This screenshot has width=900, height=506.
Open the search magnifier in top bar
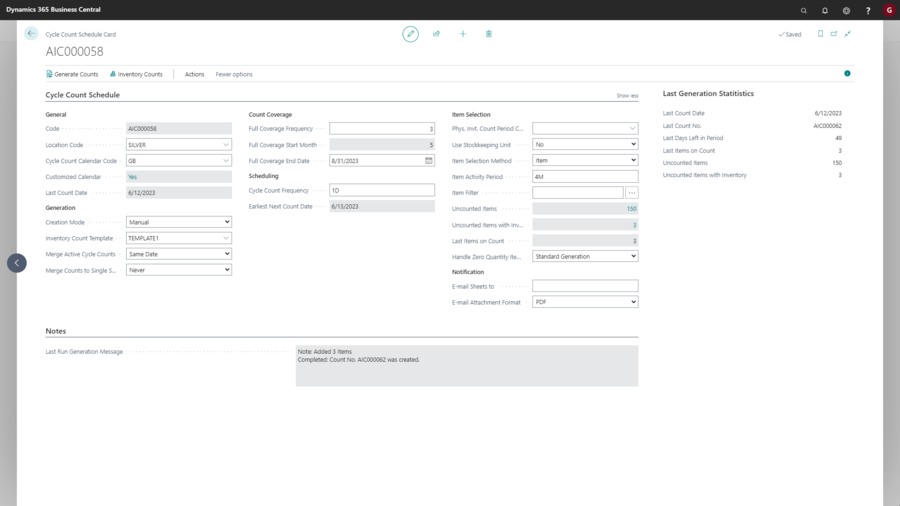[804, 10]
